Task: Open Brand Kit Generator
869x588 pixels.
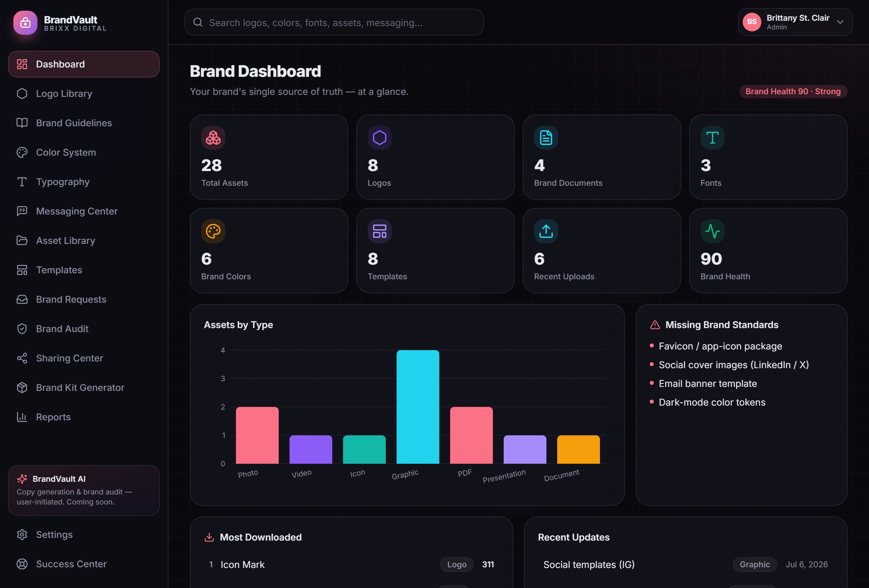Action: [84, 388]
